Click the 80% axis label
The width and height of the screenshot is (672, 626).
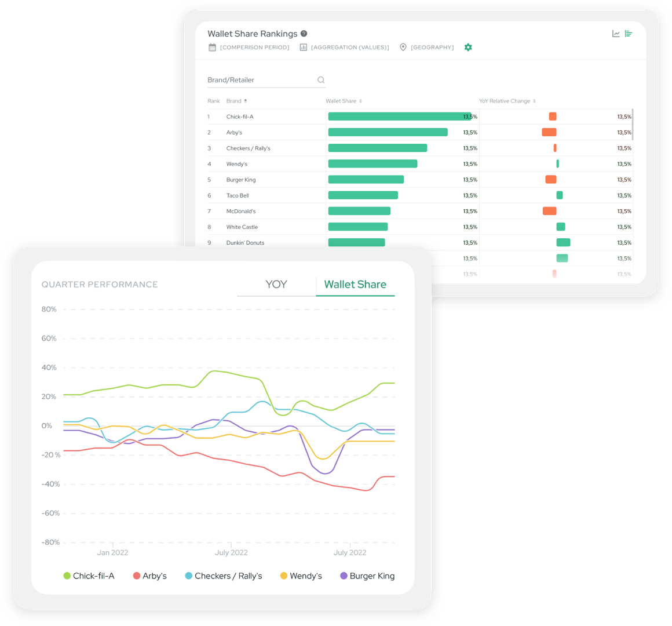coord(49,309)
